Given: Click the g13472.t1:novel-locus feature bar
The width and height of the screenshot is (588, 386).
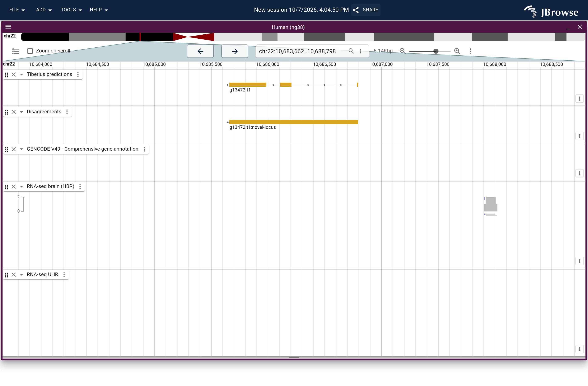Looking at the screenshot, I should click(294, 122).
